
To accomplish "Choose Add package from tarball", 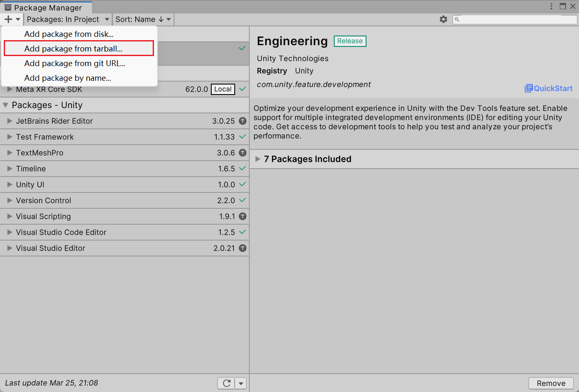I will (79, 49).
